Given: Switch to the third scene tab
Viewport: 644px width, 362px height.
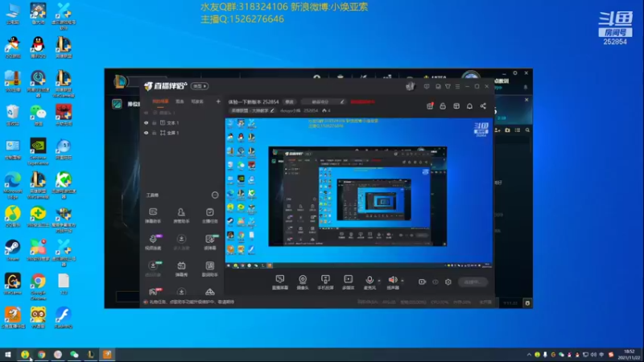Looking at the screenshot, I should (x=197, y=101).
